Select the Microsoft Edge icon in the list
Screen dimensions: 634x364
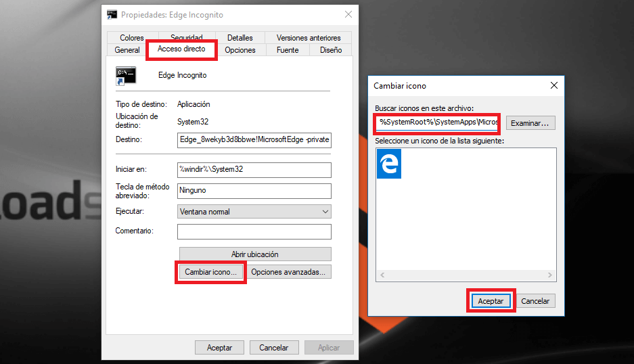pos(389,164)
